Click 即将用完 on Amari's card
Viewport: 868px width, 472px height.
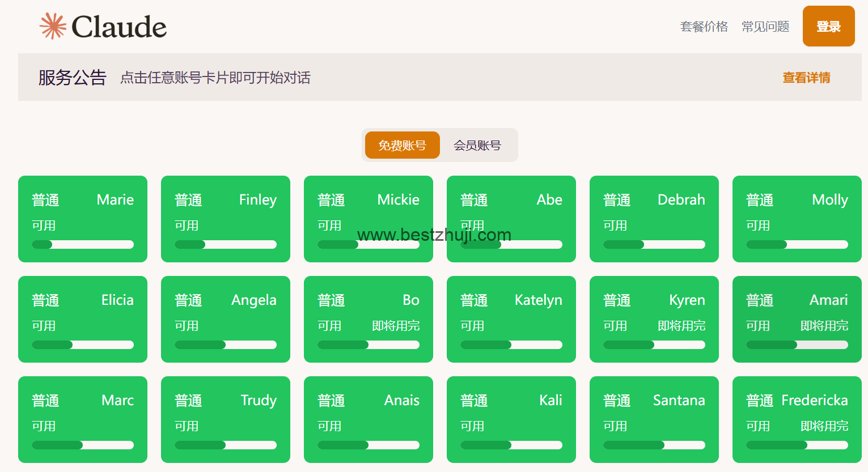[824, 326]
